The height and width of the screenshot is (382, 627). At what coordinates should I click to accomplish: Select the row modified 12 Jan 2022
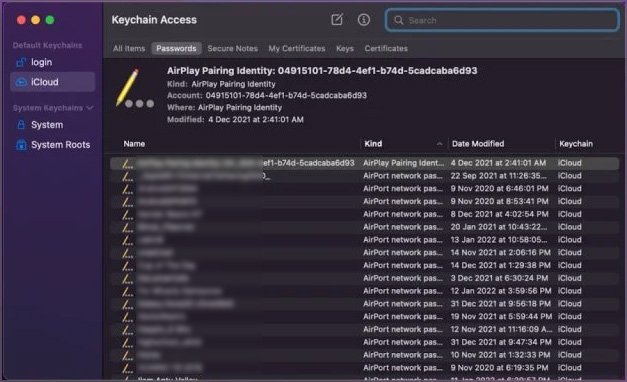click(364, 291)
